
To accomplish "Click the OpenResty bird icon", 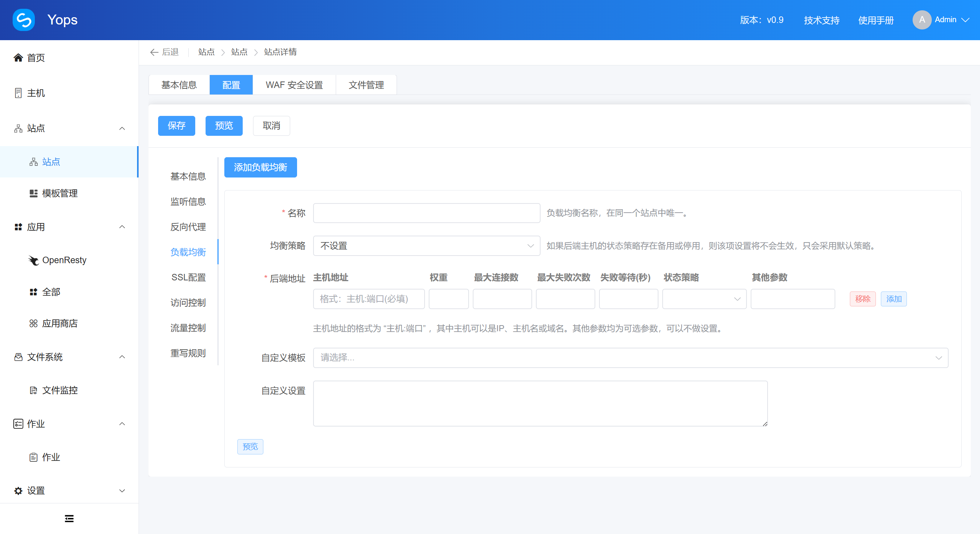I will (33, 260).
